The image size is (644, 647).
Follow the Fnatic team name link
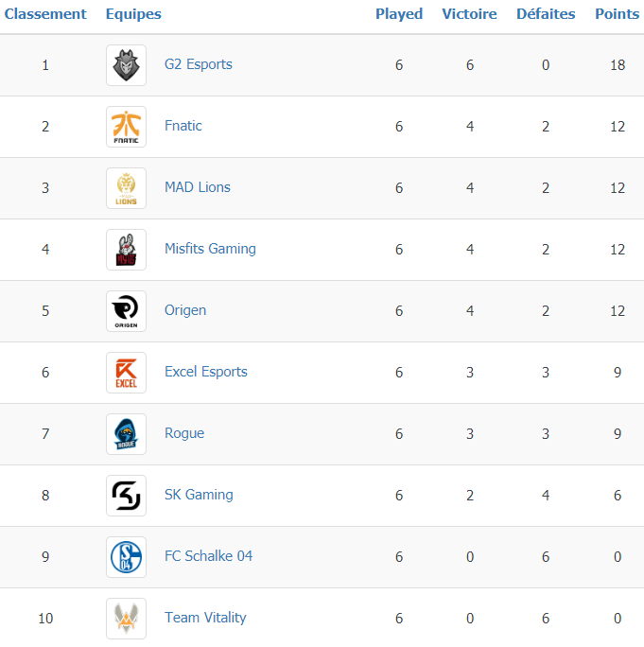[x=183, y=126]
